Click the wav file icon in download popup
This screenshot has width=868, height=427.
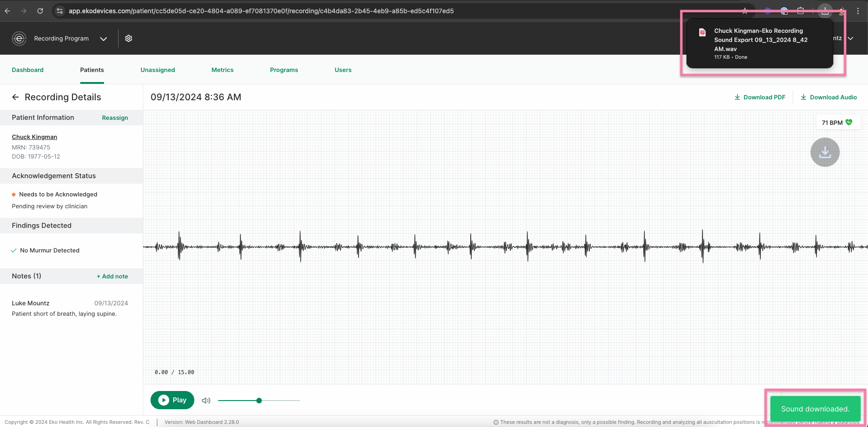tap(702, 32)
